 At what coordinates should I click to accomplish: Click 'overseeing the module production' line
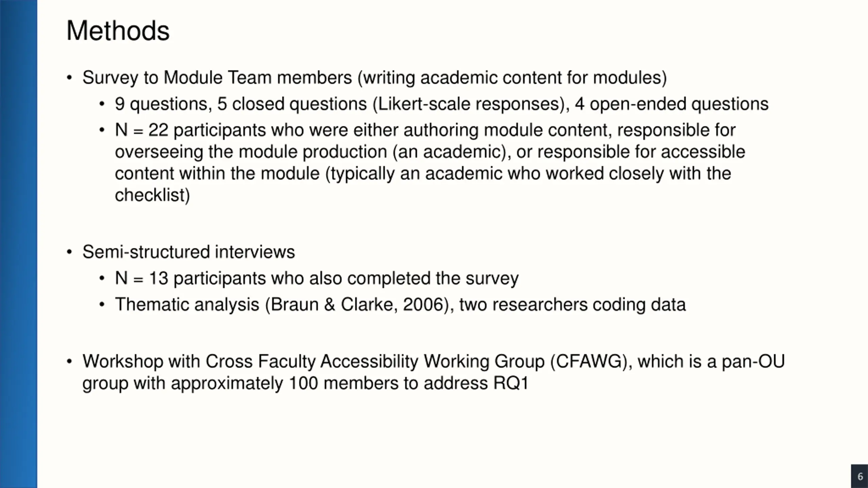(430, 152)
